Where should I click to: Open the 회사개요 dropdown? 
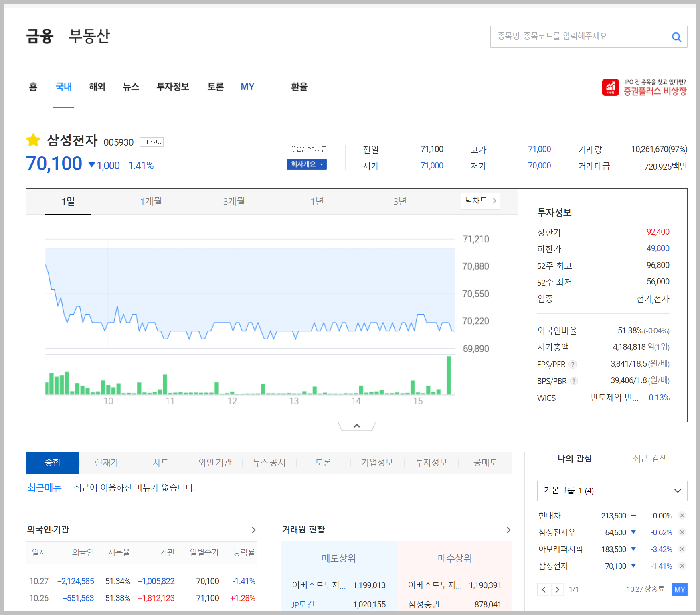pyautogui.click(x=307, y=164)
